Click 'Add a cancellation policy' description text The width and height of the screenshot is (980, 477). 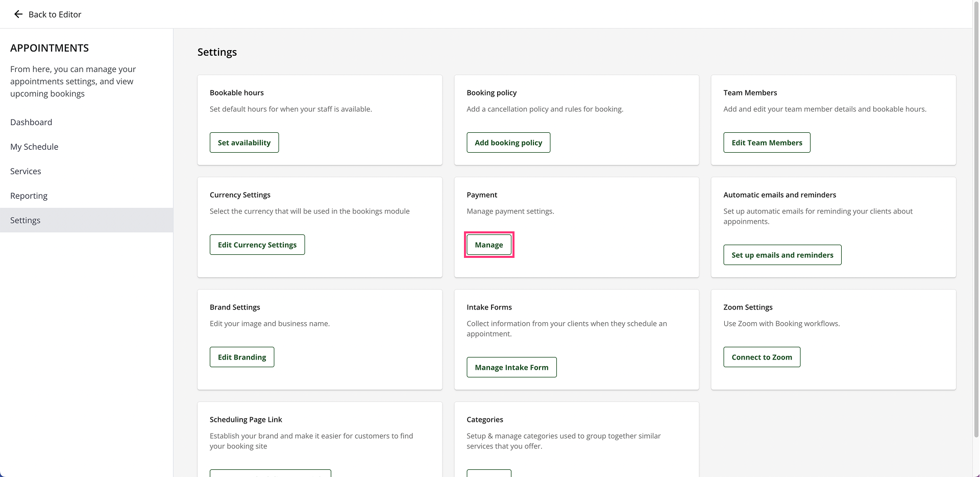pyautogui.click(x=545, y=109)
